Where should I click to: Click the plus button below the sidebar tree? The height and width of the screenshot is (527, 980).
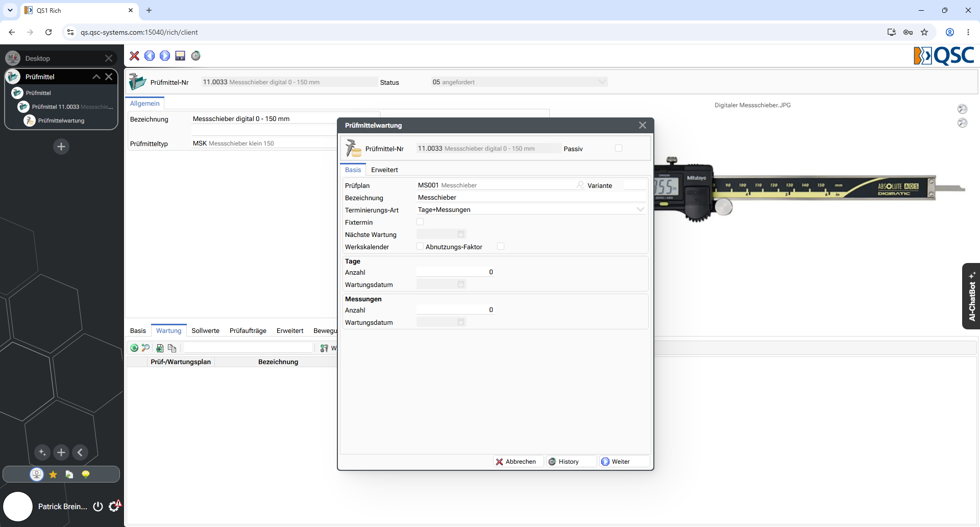click(x=61, y=147)
